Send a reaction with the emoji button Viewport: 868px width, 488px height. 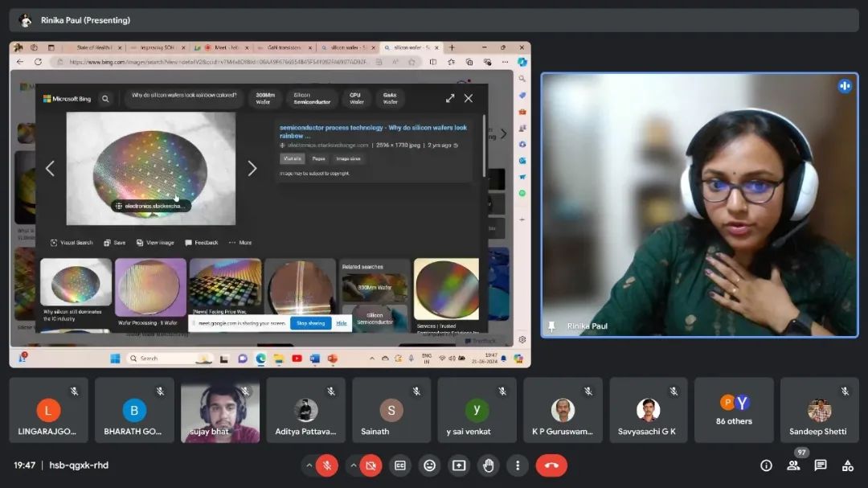click(x=429, y=465)
